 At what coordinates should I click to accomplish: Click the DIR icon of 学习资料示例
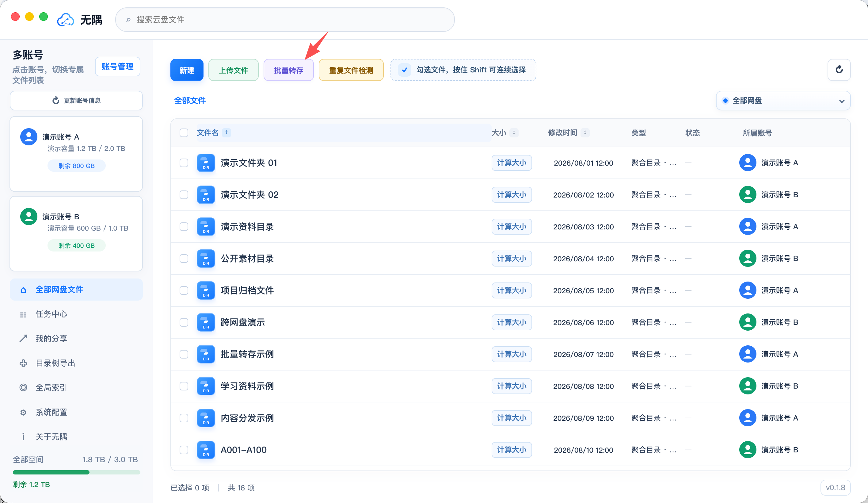206,386
